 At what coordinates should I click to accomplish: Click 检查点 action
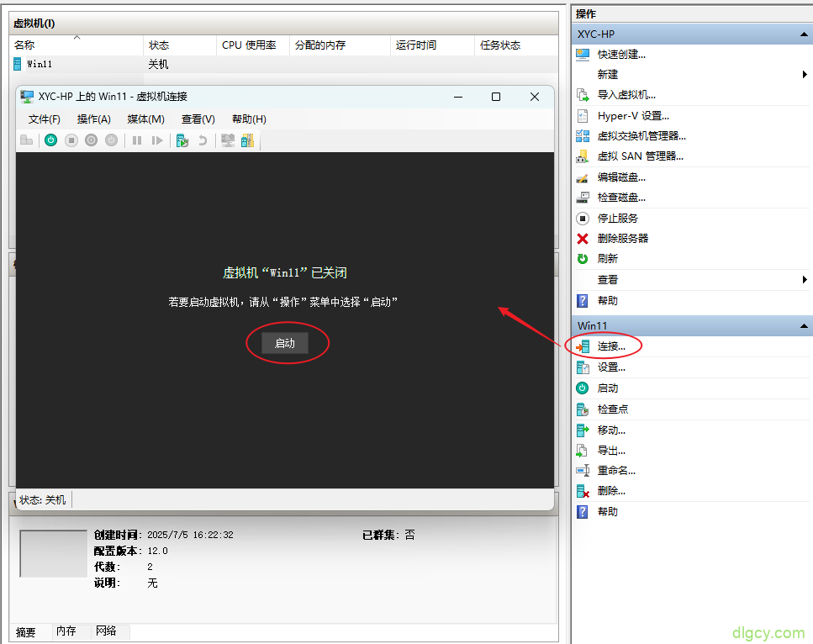click(x=612, y=409)
